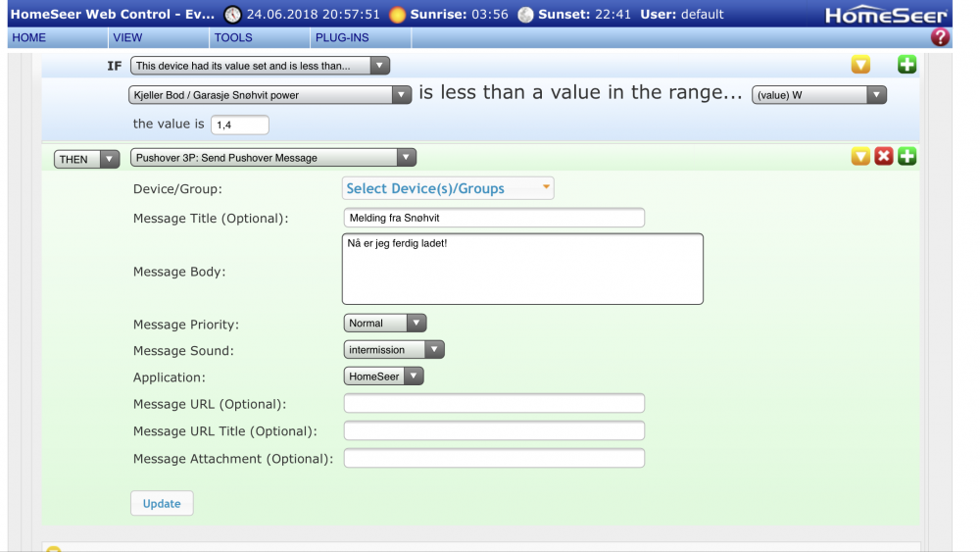Expand the Select Device(s)/Groups dropdown
The width and height of the screenshot is (980, 552).
[x=448, y=188]
